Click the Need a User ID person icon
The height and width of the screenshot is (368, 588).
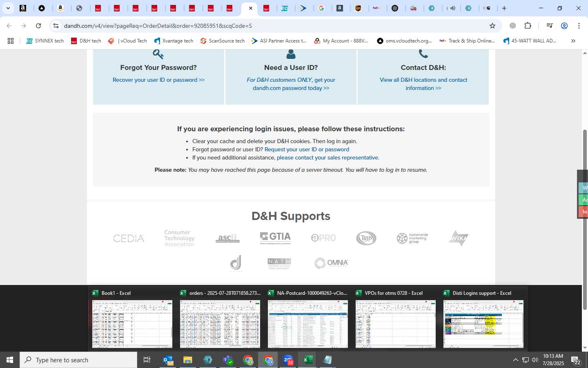291,54
